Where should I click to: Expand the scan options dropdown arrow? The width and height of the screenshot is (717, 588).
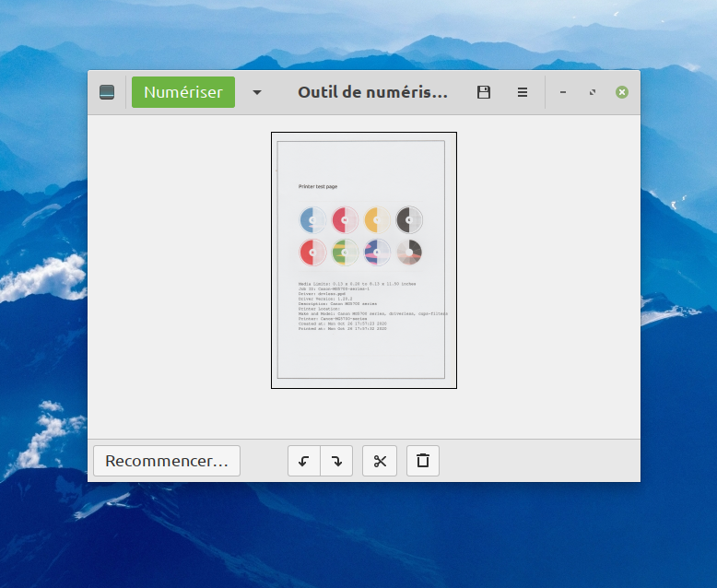click(257, 92)
